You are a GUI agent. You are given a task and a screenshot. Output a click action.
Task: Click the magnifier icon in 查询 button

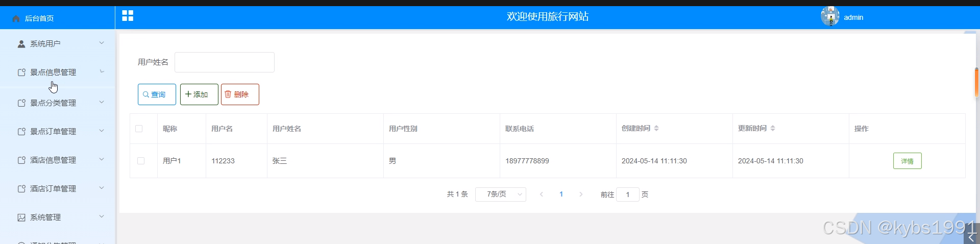(x=146, y=94)
